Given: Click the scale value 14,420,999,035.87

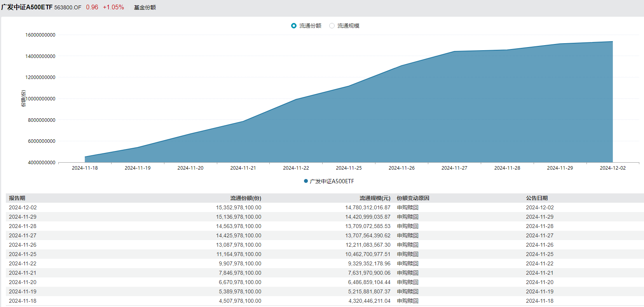Looking at the screenshot, I should pyautogui.click(x=368, y=217).
